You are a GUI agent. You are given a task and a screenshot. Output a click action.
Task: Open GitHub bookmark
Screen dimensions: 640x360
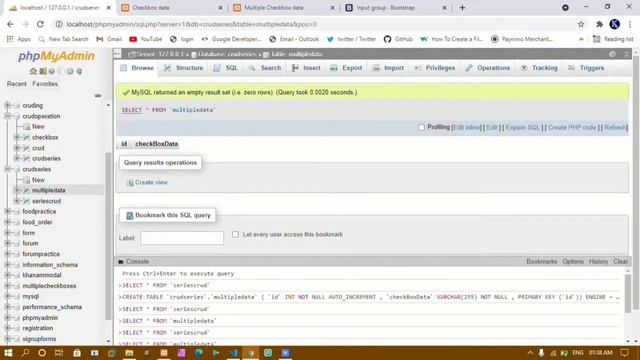tap(398, 39)
